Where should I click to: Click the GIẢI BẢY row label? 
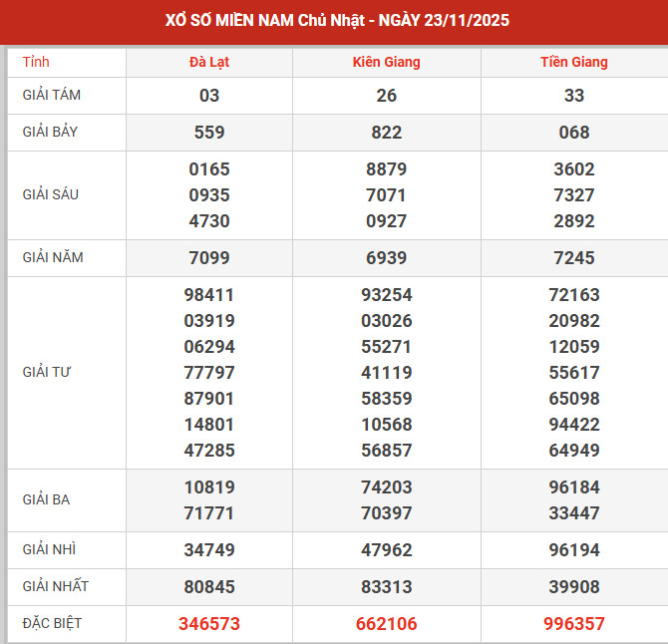pyautogui.click(x=51, y=132)
